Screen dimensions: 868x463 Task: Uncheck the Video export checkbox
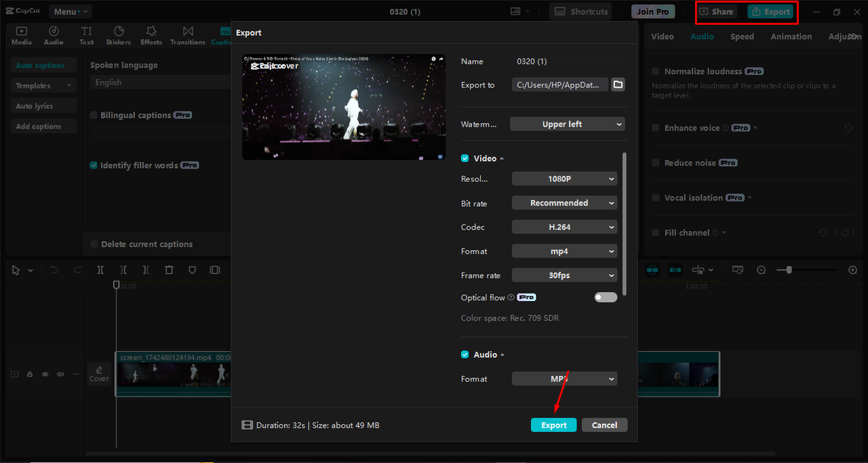pos(465,158)
